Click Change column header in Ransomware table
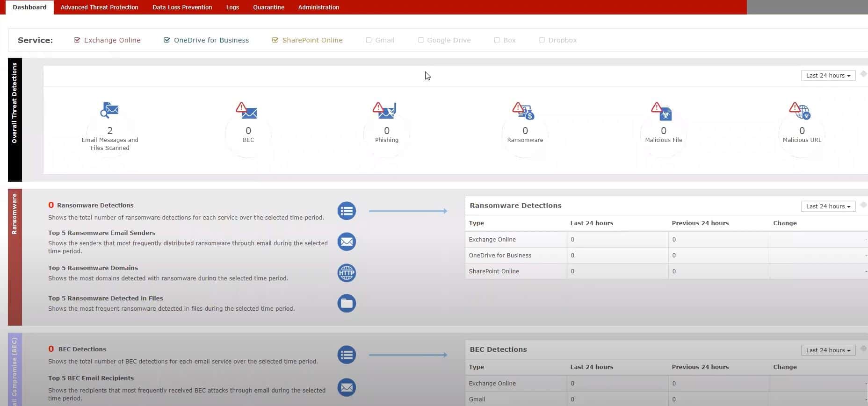The image size is (868, 406). 785,223
